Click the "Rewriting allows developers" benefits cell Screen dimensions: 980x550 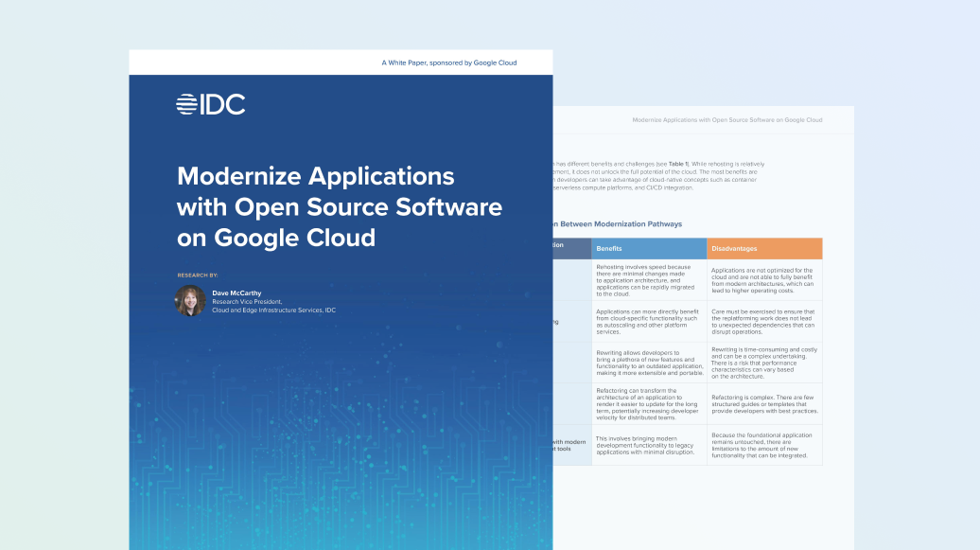coord(649,363)
